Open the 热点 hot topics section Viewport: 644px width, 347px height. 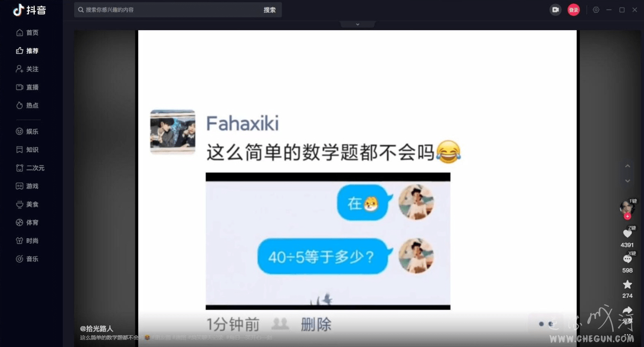coord(27,105)
